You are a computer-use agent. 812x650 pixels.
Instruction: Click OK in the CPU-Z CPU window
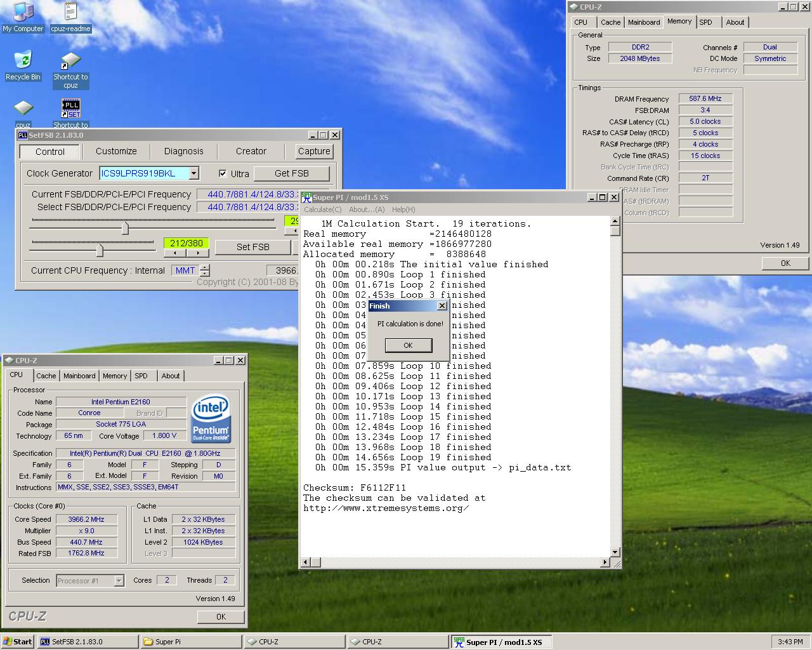coord(221,616)
